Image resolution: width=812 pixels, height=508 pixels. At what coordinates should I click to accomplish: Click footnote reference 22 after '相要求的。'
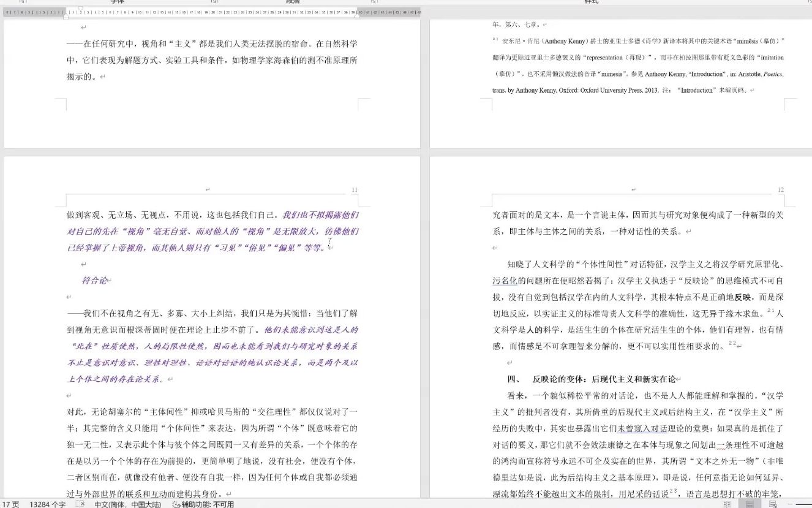pos(732,343)
